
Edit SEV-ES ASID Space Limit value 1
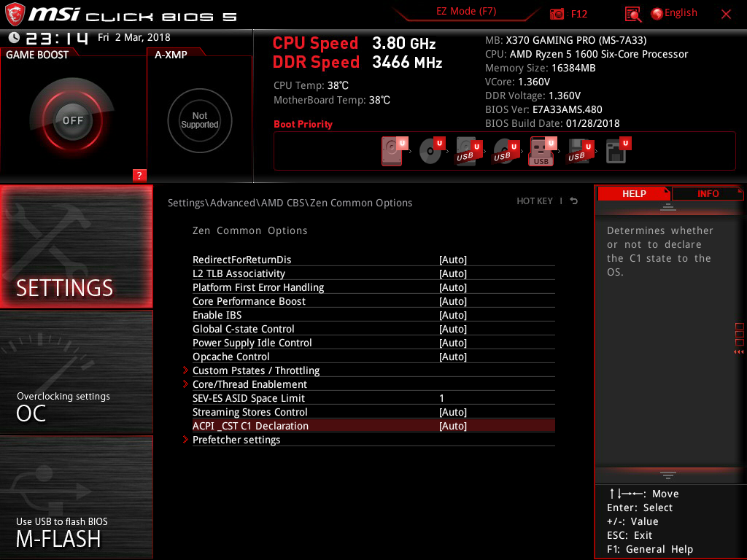(441, 398)
